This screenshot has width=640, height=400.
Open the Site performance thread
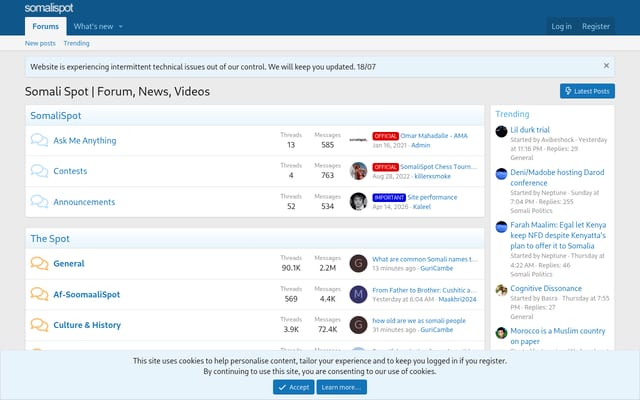pyautogui.click(x=432, y=197)
